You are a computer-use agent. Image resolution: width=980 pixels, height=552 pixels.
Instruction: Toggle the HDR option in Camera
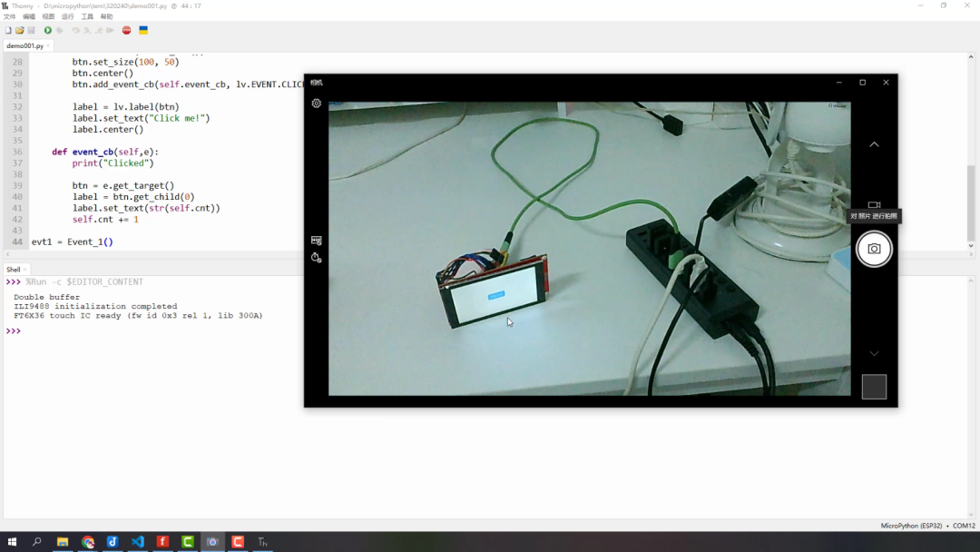(x=316, y=241)
